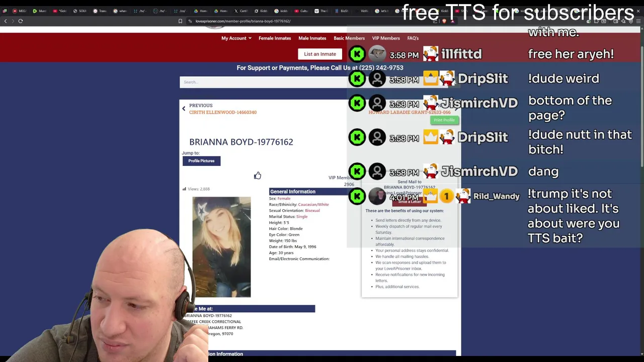
Task: Switch to the "let's" browser tab
Action: pyautogui.click(x=381, y=11)
